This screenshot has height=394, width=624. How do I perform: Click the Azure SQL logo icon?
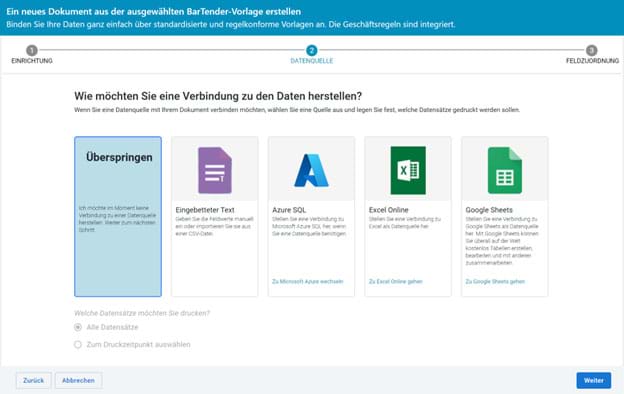tap(311, 170)
